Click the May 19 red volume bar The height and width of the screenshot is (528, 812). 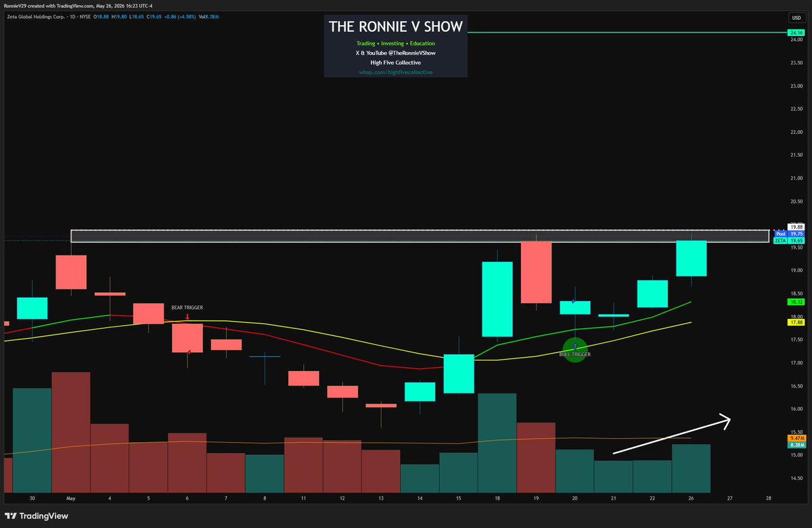(536, 458)
